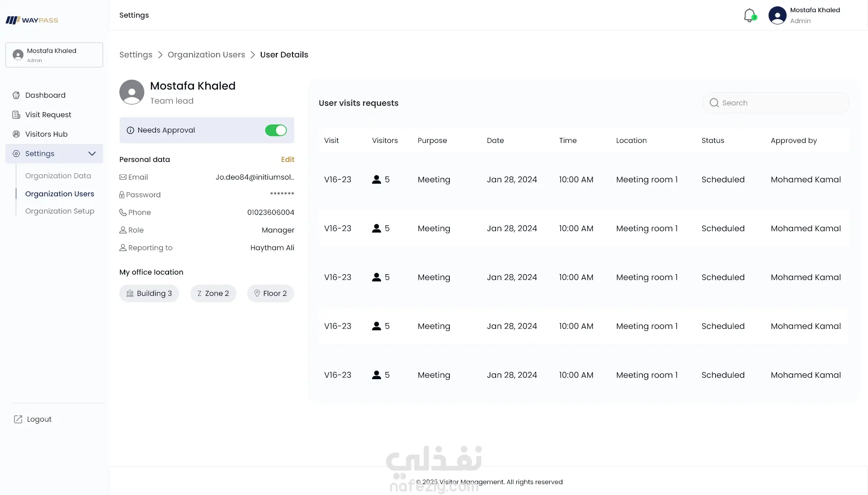Click Edit next to Personal data

click(288, 159)
